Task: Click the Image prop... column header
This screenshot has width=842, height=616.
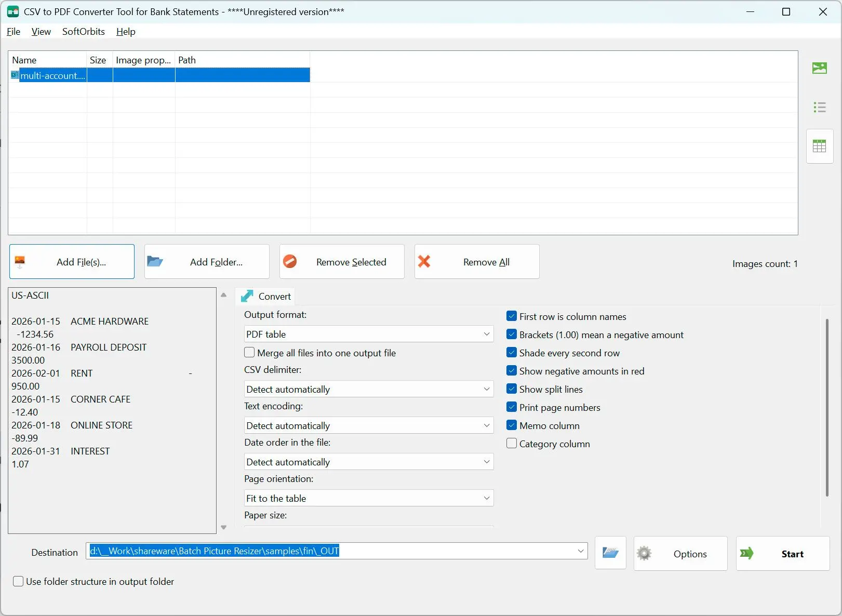Action: (144, 60)
